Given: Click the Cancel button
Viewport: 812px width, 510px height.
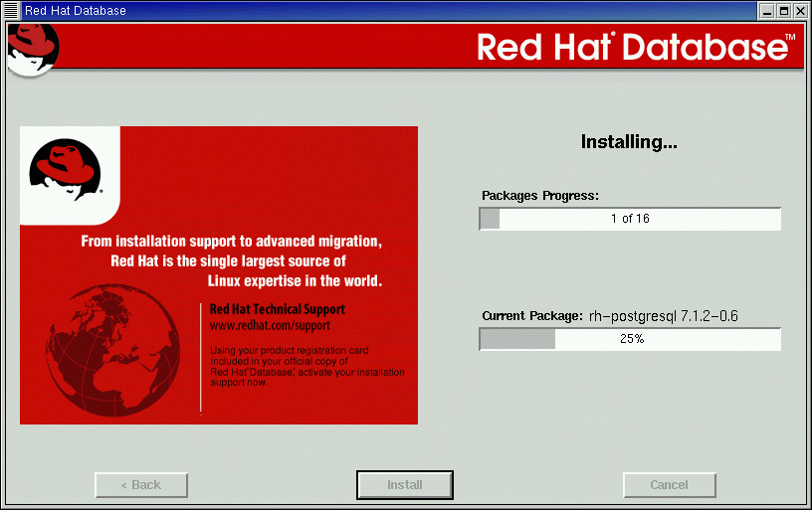Looking at the screenshot, I should tap(669, 485).
